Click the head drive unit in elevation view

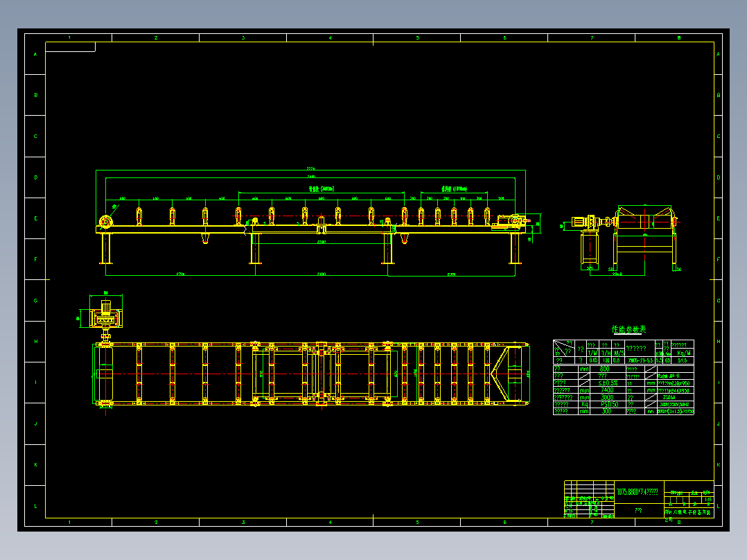click(511, 222)
